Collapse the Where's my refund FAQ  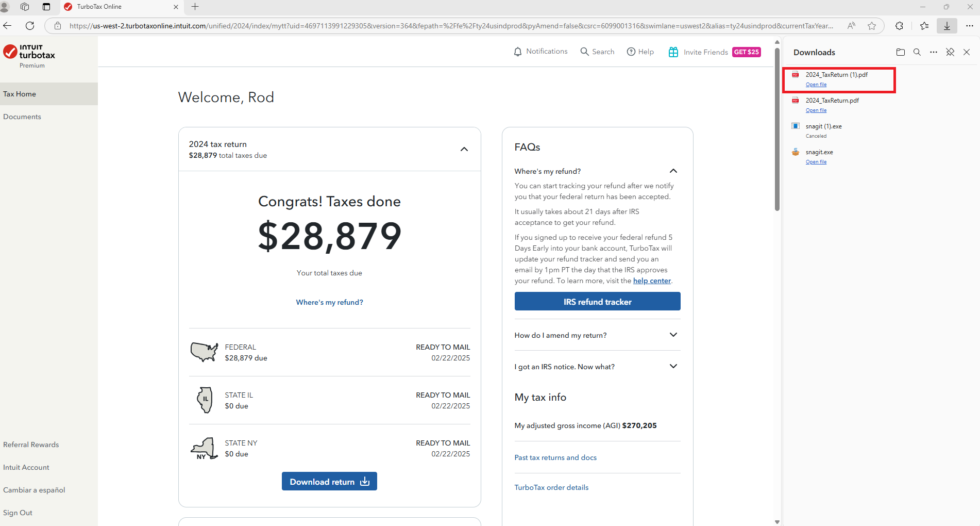[x=673, y=171]
